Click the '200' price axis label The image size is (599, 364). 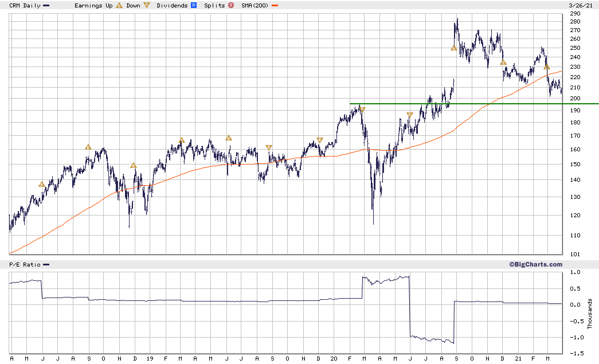(x=575, y=98)
